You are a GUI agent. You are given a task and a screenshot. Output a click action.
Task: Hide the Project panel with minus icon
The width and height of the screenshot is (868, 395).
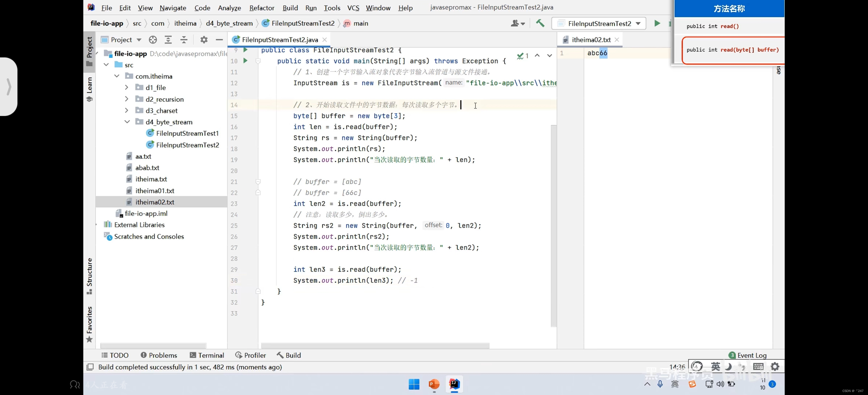pyautogui.click(x=219, y=40)
